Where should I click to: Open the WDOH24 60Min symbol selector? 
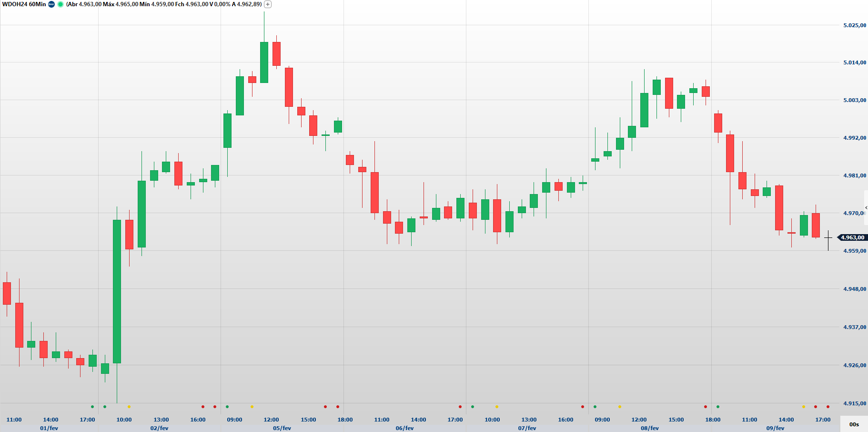[x=24, y=4]
